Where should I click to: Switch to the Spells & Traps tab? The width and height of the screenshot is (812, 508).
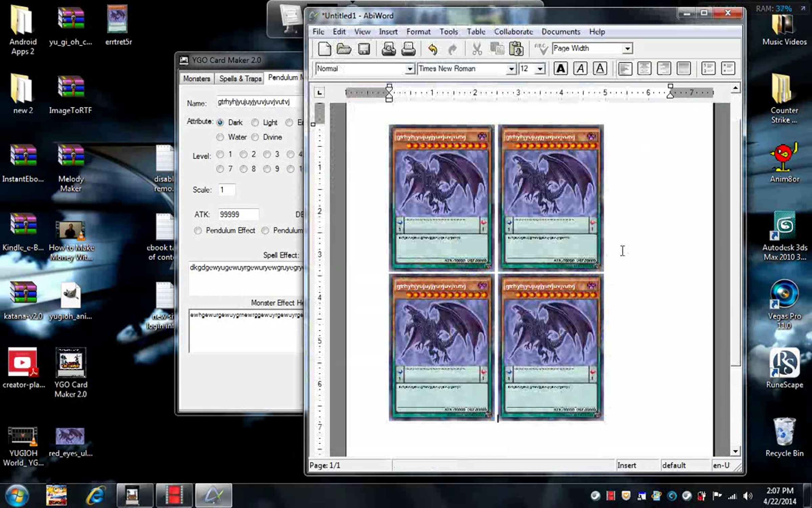click(x=240, y=78)
